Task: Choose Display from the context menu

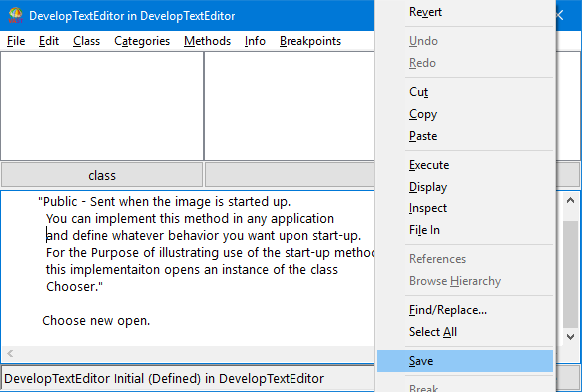Action: tap(465, 187)
